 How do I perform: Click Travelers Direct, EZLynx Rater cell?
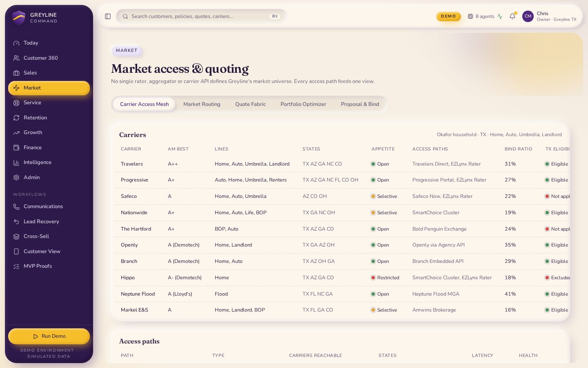point(446,164)
